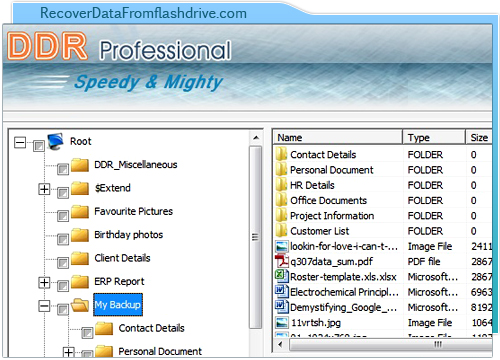Click Excel icon of Roster-template.xls.xlsx

tap(281, 276)
